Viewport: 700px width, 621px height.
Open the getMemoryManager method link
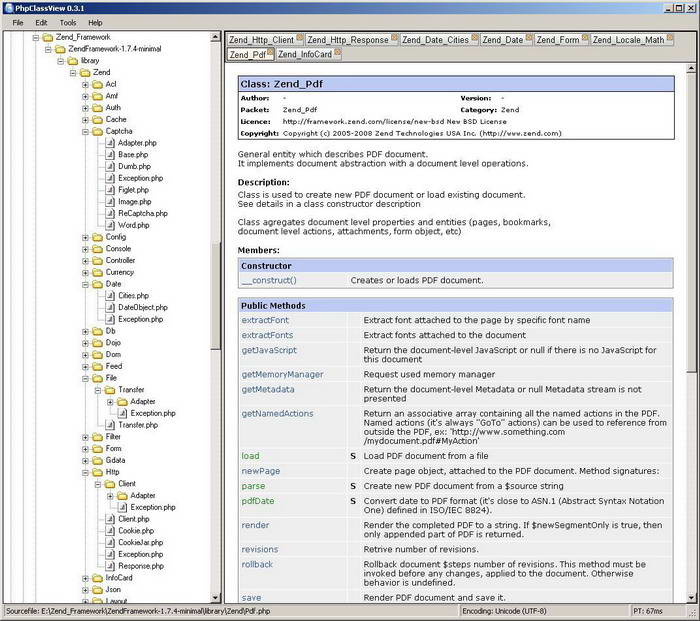coord(282,374)
